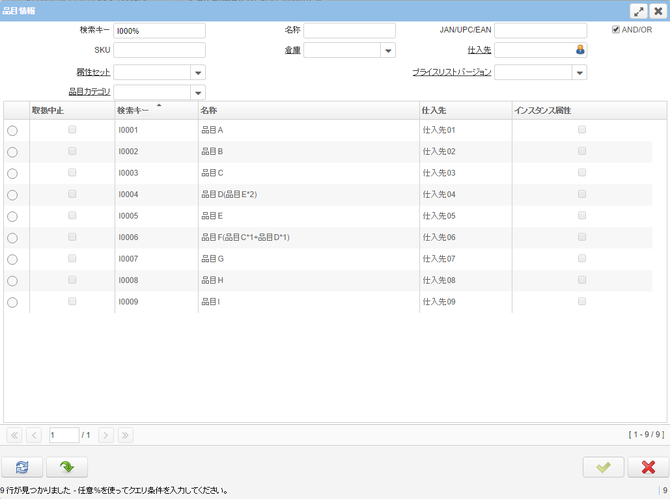This screenshot has height=499, width=670.
Task: Select the radio button for I0008
Action: [12, 281]
